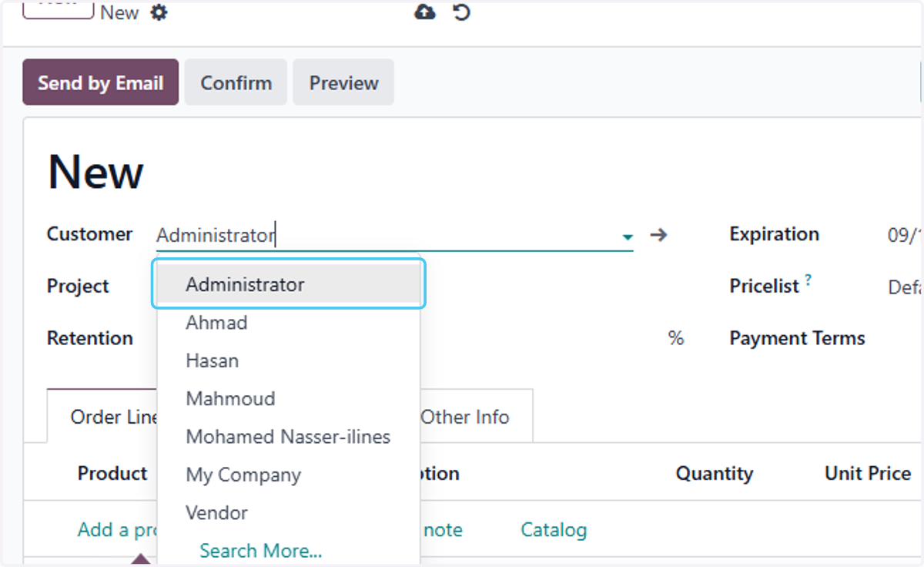
Task: Click the Unit Price column header
Action: 868,473
